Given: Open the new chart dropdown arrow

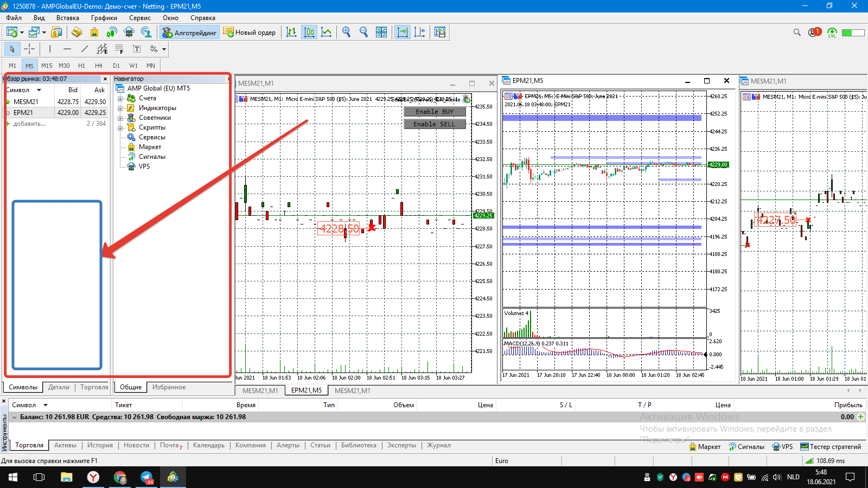Looking at the screenshot, I should point(22,33).
